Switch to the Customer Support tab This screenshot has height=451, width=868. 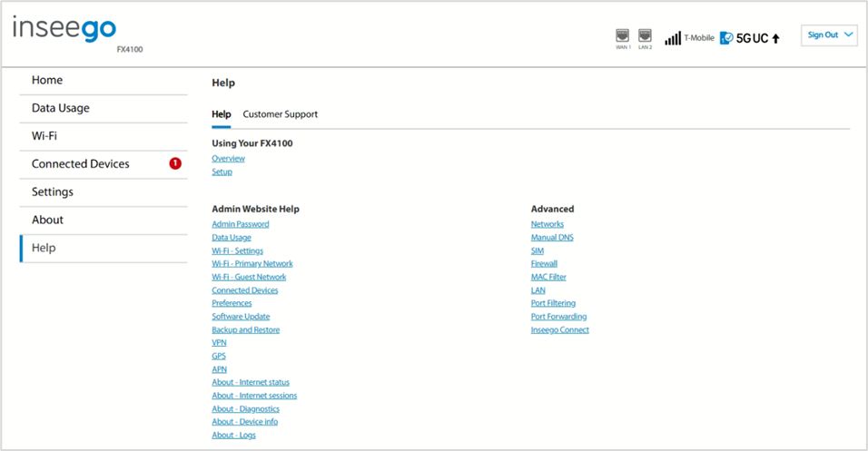point(281,114)
